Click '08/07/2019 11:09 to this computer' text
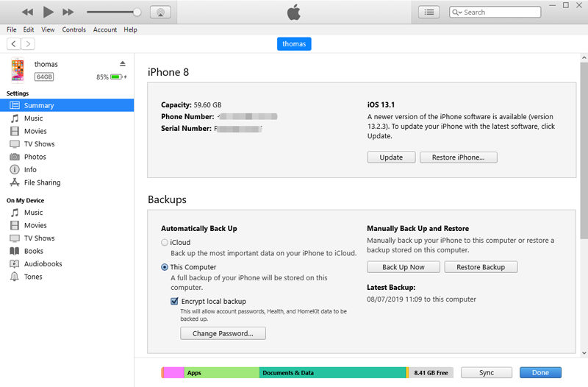This screenshot has height=387, width=588. click(x=421, y=299)
